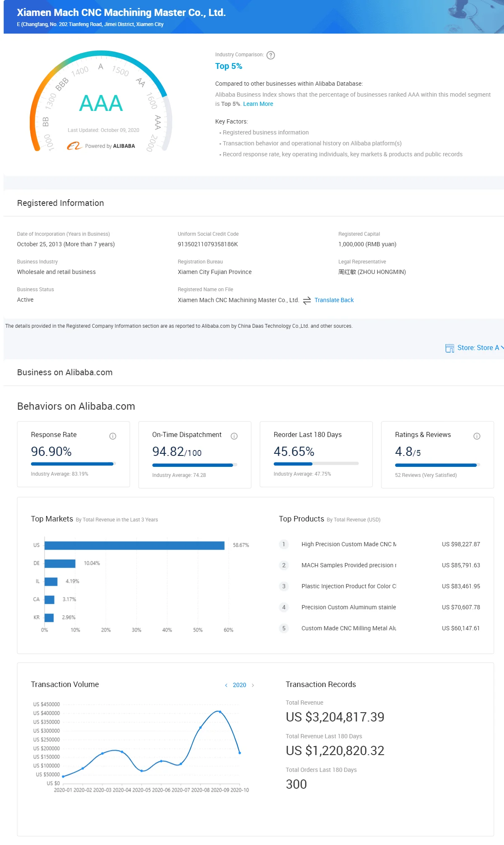The height and width of the screenshot is (845, 504).
Task: Open the Store: Store A dropdown
Action: pyautogui.click(x=478, y=348)
